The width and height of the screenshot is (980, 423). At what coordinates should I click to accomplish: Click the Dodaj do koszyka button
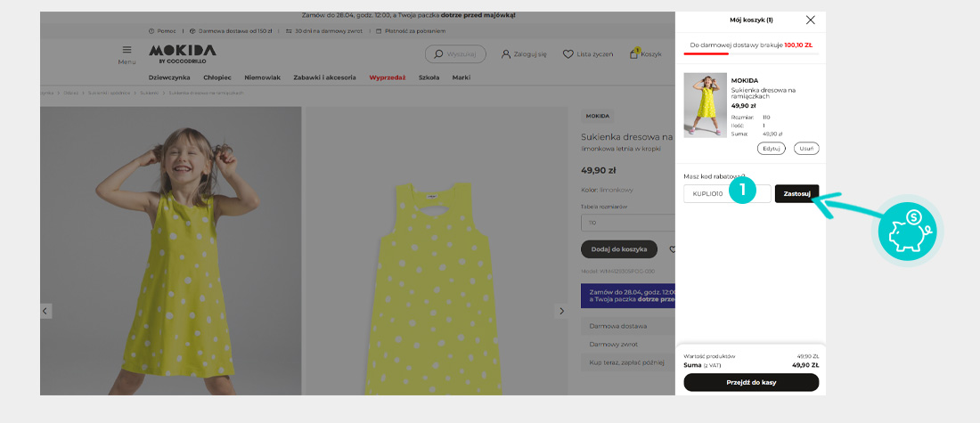[619, 249]
